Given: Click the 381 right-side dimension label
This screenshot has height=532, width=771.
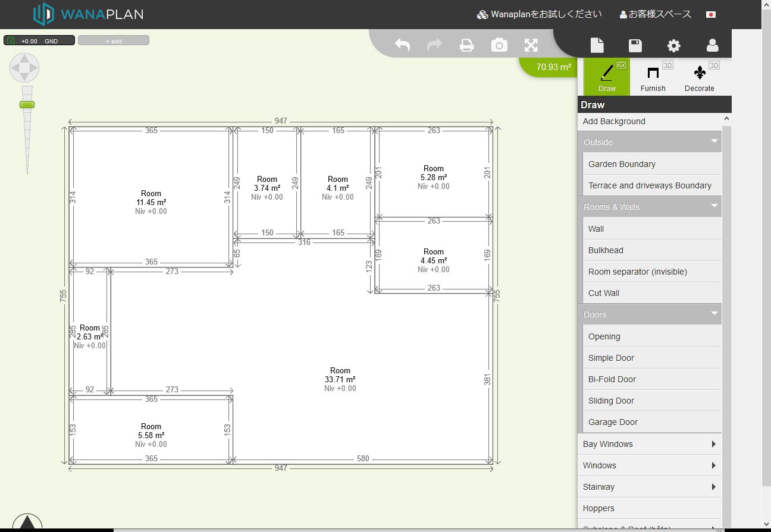Looking at the screenshot, I should click(x=487, y=379).
